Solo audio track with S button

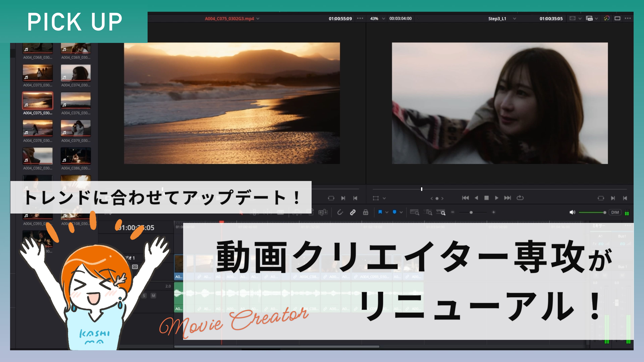click(144, 296)
